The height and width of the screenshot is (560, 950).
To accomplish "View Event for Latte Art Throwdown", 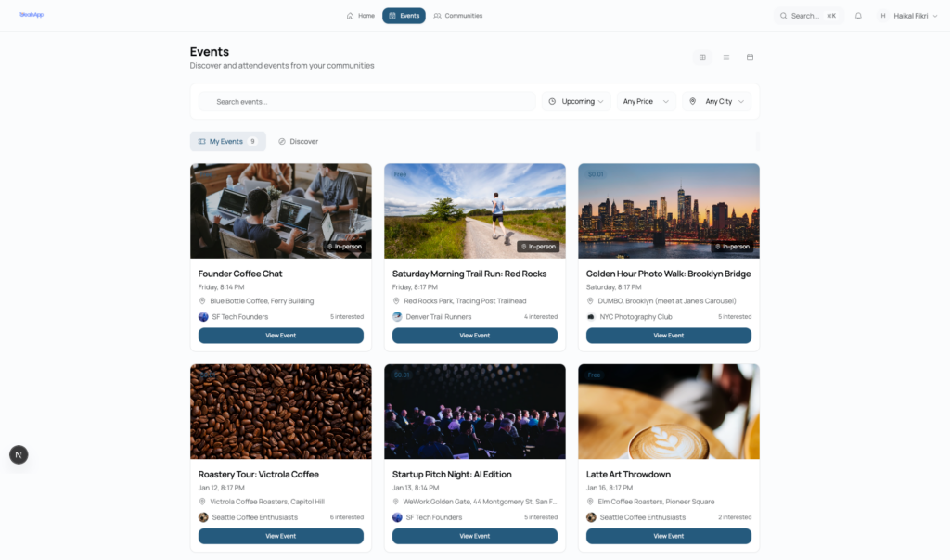I will pos(668,536).
